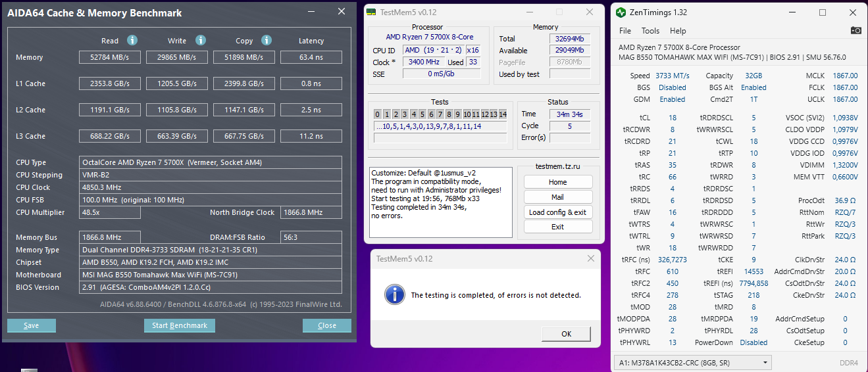Click the CPU Clock value 4850.3 MHz
This screenshot has height=372, width=868.
coord(211,187)
